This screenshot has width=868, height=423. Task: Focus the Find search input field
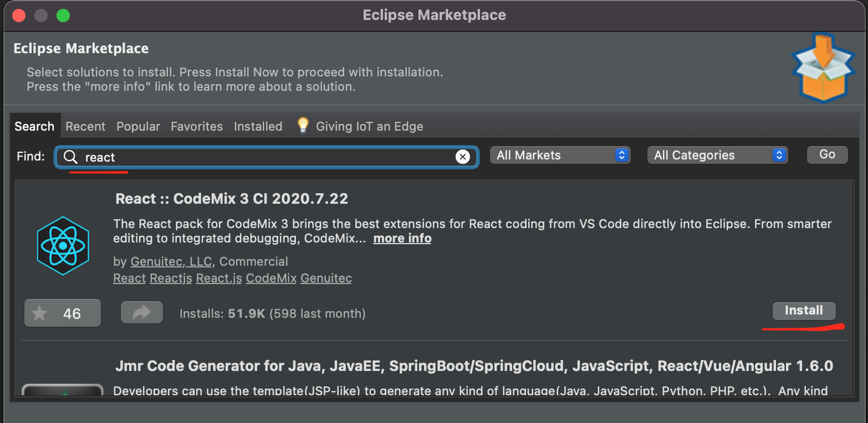pos(266,157)
